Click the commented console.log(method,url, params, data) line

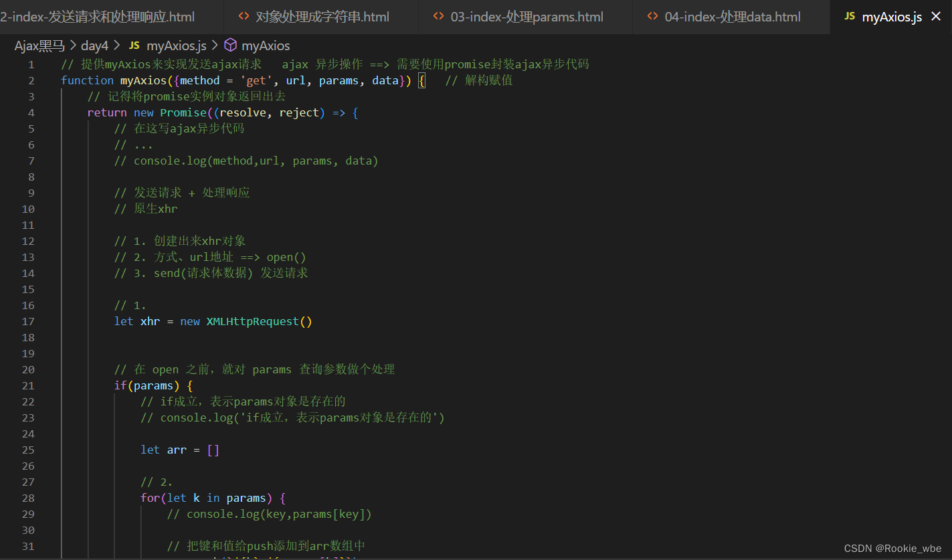pos(246,161)
